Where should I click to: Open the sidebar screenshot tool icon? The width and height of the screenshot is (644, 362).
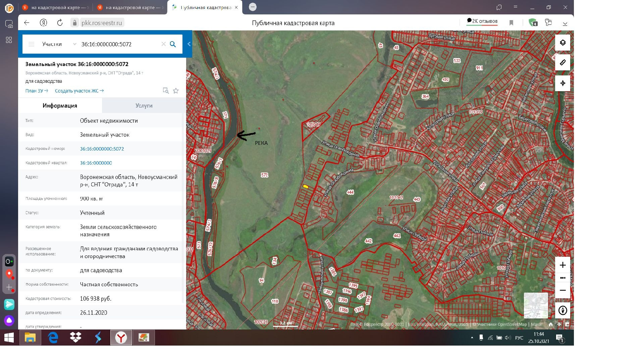point(9,24)
